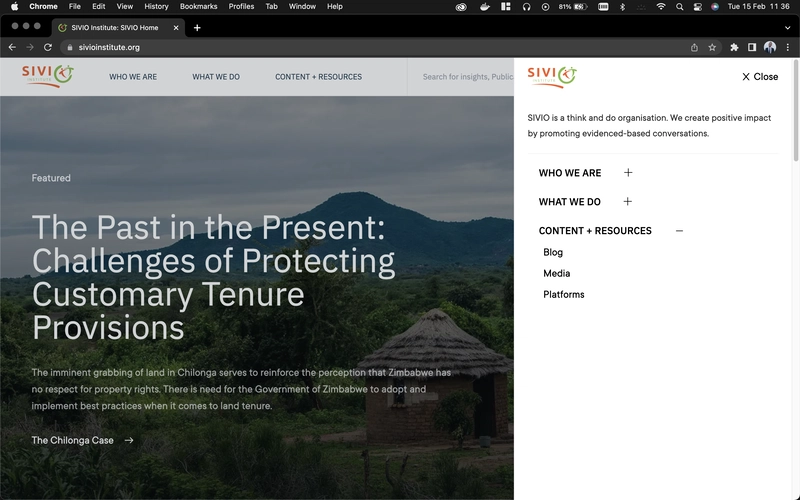Open the Chrome side panel icon
Viewport: 800px width, 500px height.
(x=752, y=47)
